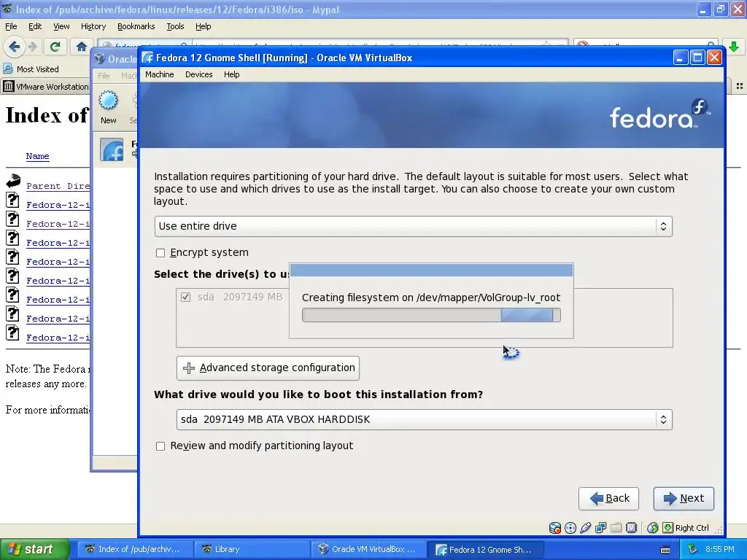Screen dimensions: 747x560
Task: Click the Mypal Help menu
Action: pyautogui.click(x=203, y=26)
